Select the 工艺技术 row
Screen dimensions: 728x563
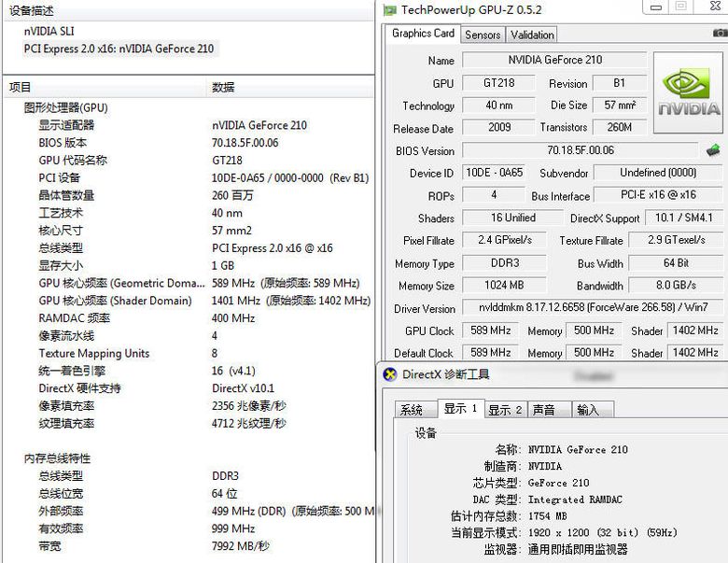(x=189, y=213)
